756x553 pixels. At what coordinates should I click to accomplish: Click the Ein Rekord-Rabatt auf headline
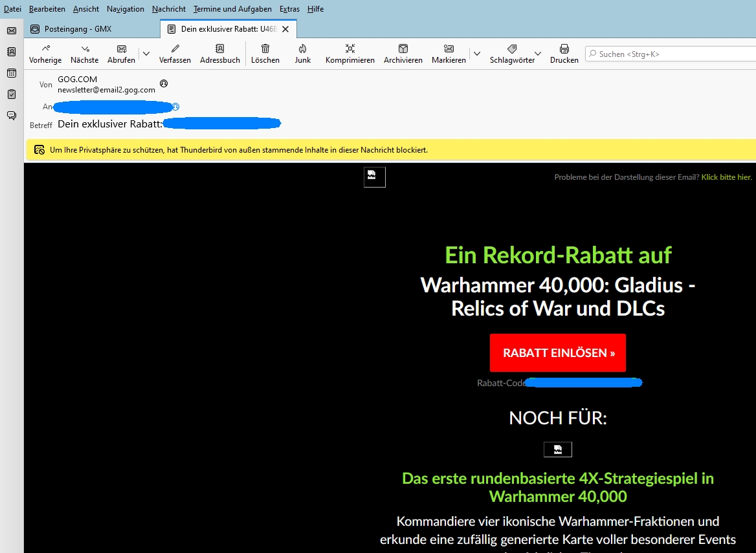pyautogui.click(x=558, y=255)
